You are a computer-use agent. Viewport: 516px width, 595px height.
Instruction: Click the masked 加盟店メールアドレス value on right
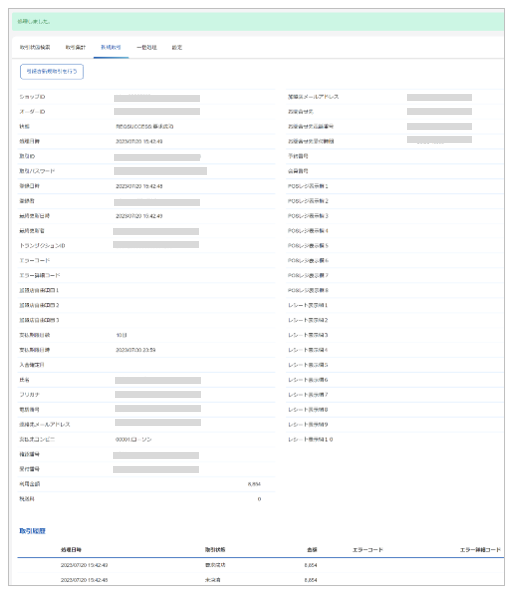[x=439, y=98]
